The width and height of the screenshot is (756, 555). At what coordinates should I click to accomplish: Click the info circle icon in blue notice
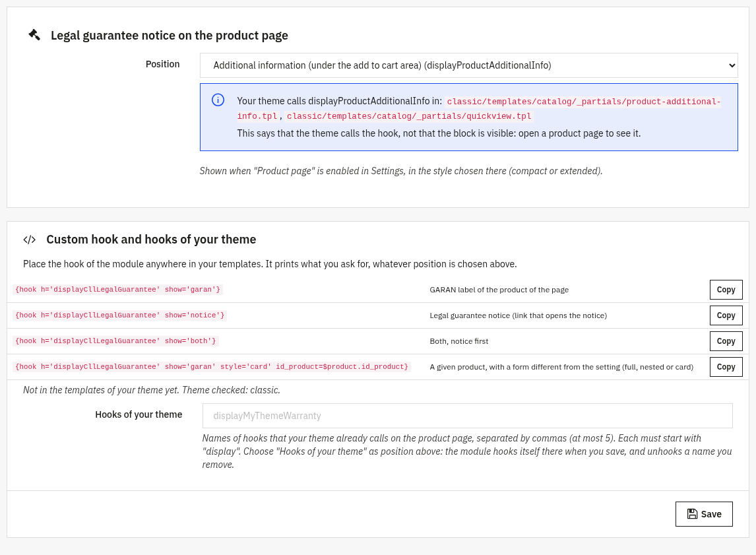[218, 100]
